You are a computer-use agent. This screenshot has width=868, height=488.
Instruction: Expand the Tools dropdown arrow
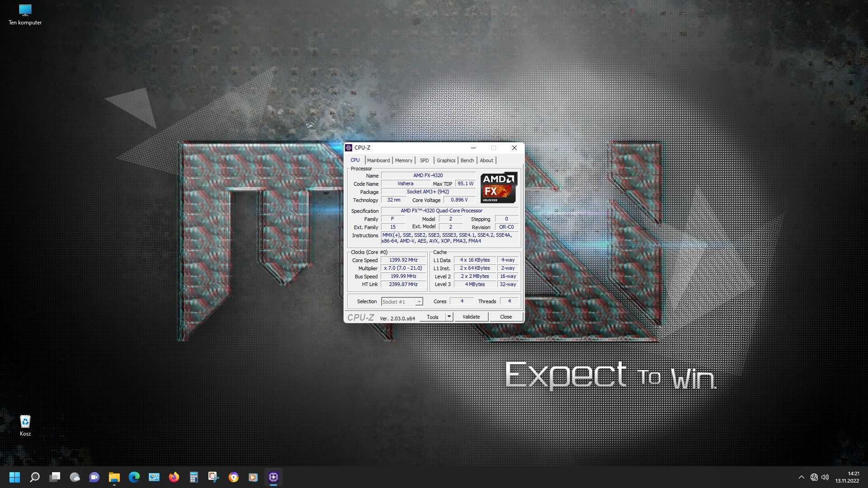[449, 317]
